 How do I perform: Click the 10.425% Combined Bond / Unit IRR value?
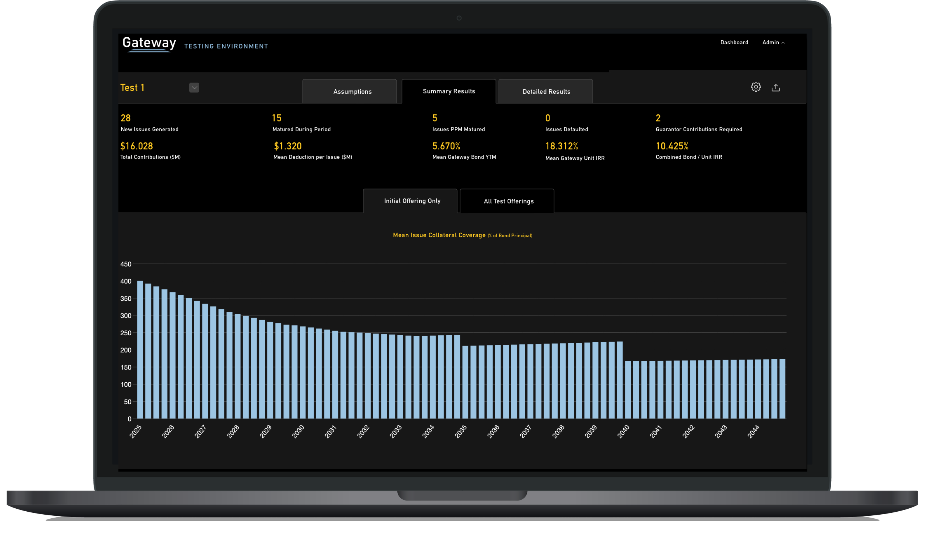[x=675, y=146]
